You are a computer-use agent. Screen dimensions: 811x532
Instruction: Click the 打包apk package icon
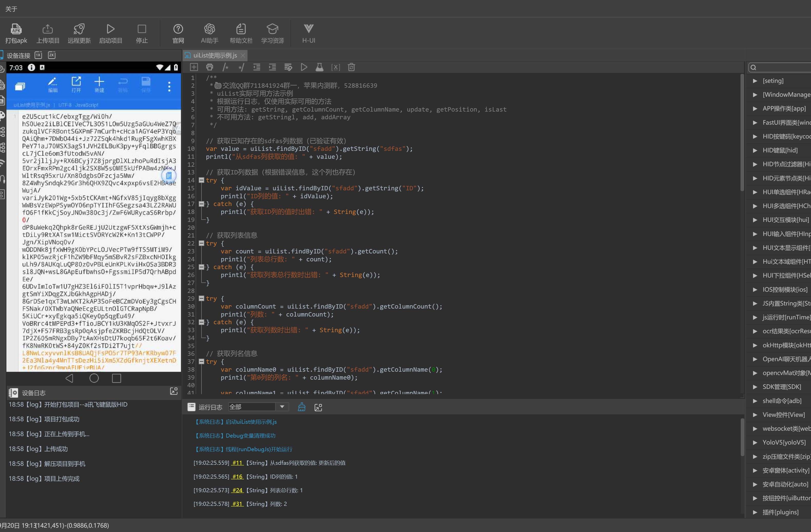point(16,29)
